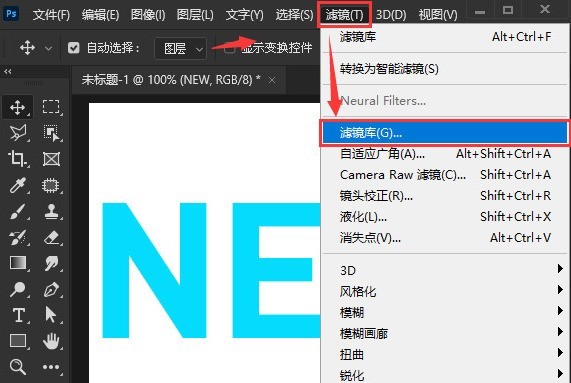Open the 编辑(E) menu
Viewport: 571px width, 383px height.
pos(101,15)
